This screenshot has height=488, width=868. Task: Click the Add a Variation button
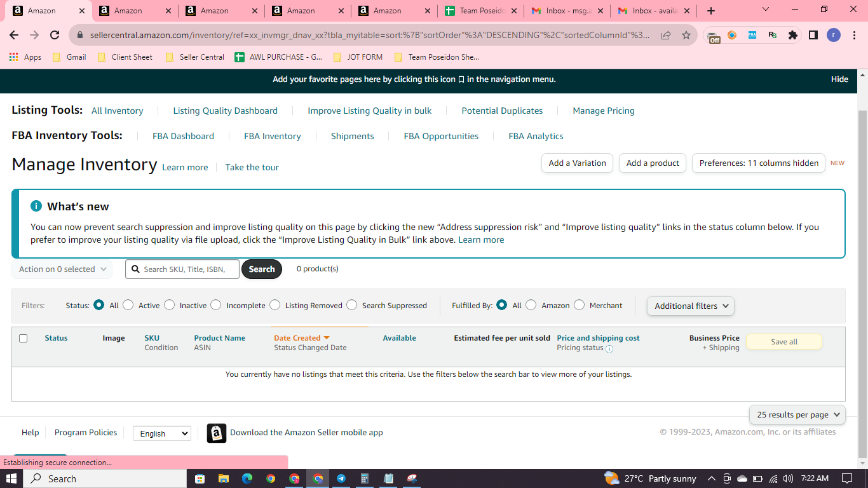coord(577,163)
